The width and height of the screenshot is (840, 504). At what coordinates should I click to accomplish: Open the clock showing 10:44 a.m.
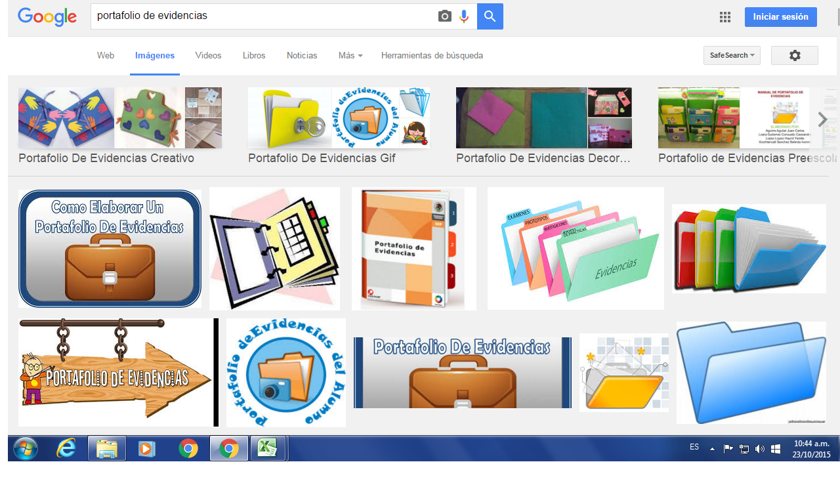point(810,449)
